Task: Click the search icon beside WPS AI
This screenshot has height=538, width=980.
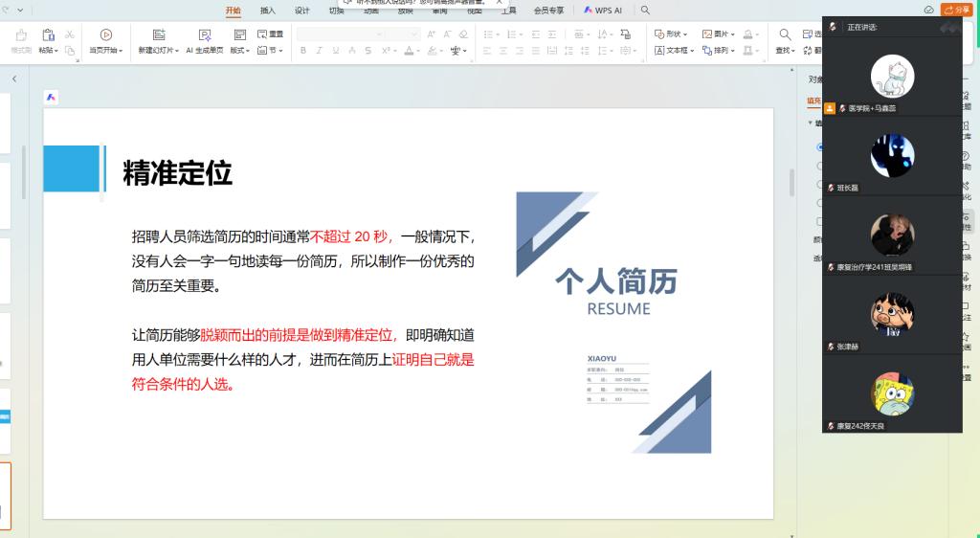Action: tap(645, 10)
